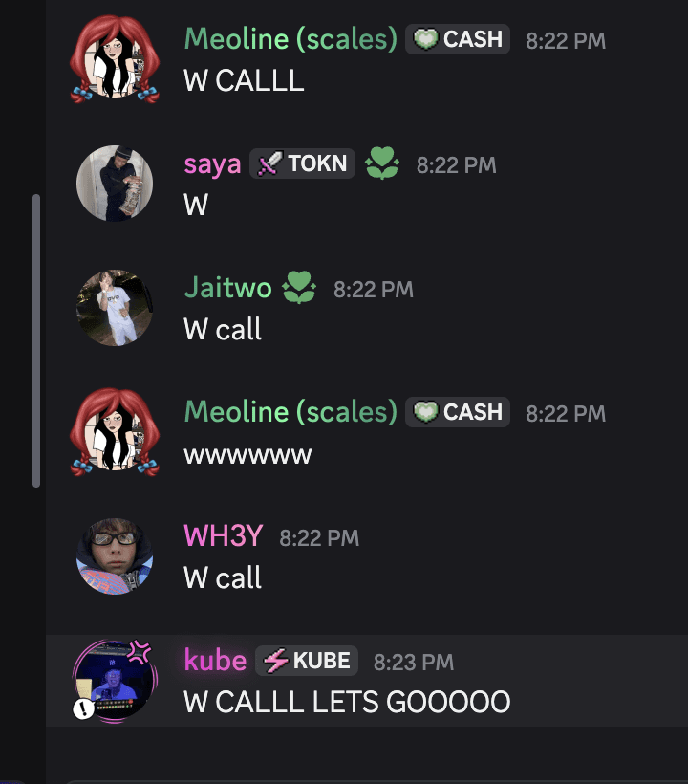Screen dimensions: 688x784
Task: Open Jaitwo's profile picture
Action: coord(115,308)
